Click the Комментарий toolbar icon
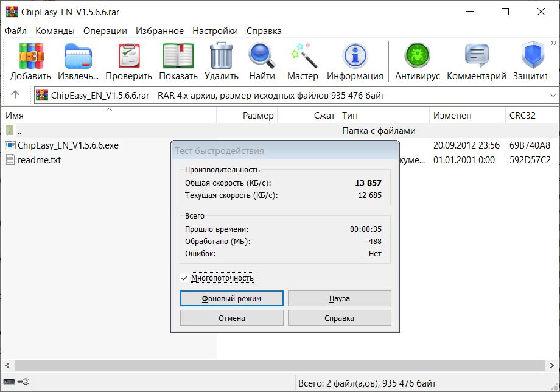Image resolution: width=560 pixels, height=392 pixels. coord(476,57)
